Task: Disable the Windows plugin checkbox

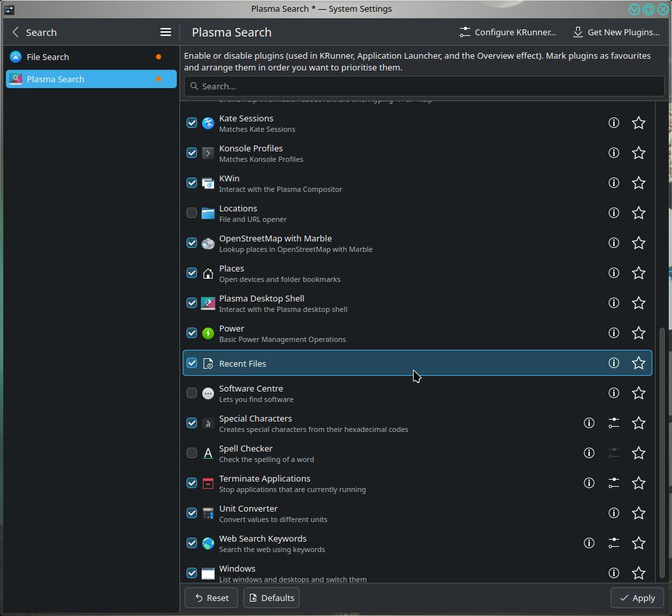Action: [x=192, y=573]
